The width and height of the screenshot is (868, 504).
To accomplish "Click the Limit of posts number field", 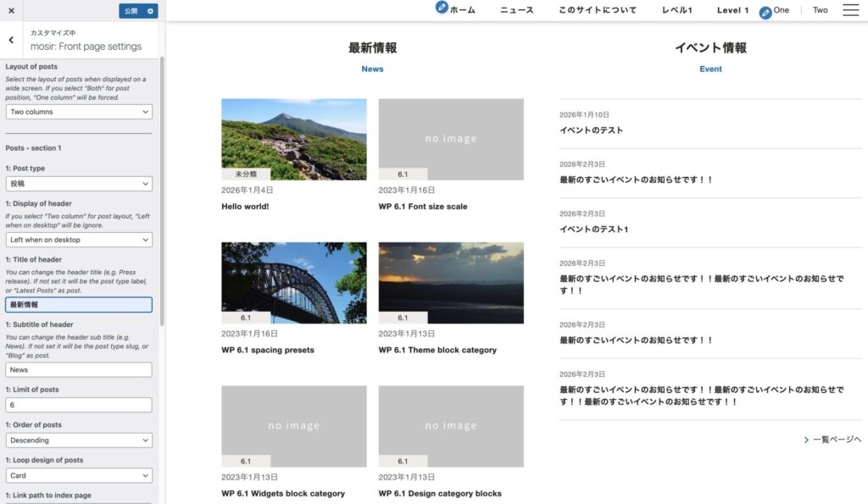I will (x=79, y=405).
